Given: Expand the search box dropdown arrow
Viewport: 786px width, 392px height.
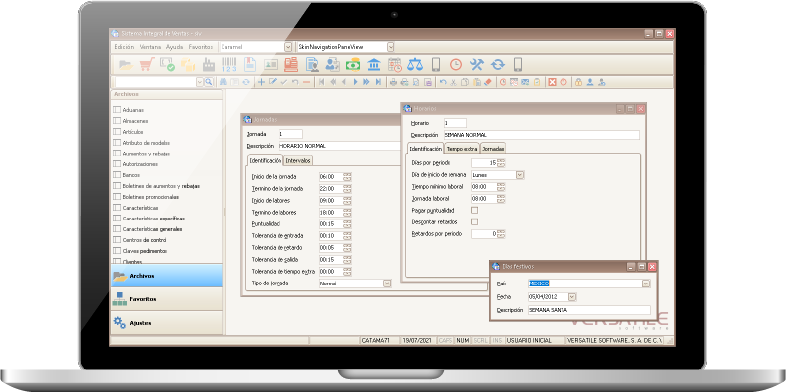Looking at the screenshot, I should (x=200, y=82).
